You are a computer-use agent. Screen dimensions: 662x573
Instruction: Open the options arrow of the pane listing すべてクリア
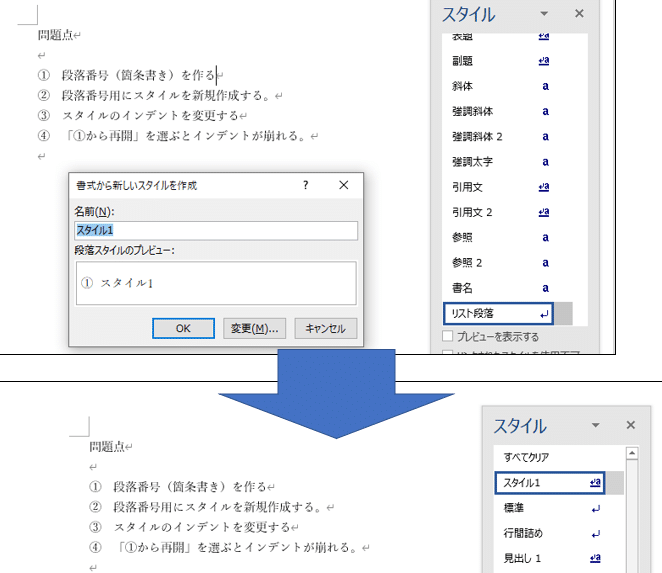coord(597,425)
